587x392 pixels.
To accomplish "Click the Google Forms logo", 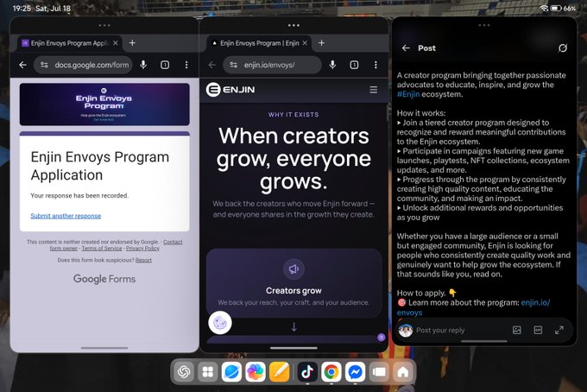I will (x=104, y=279).
